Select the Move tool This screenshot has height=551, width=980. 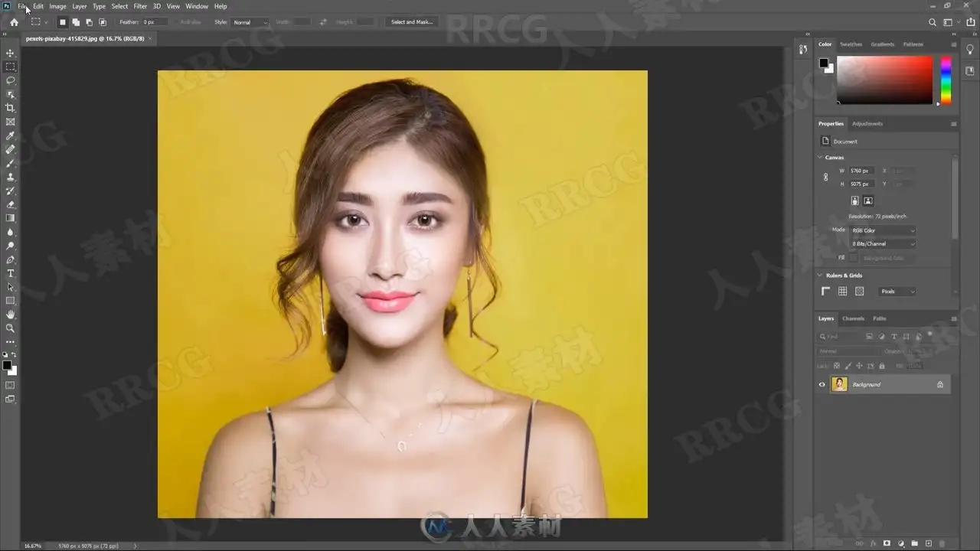point(11,53)
